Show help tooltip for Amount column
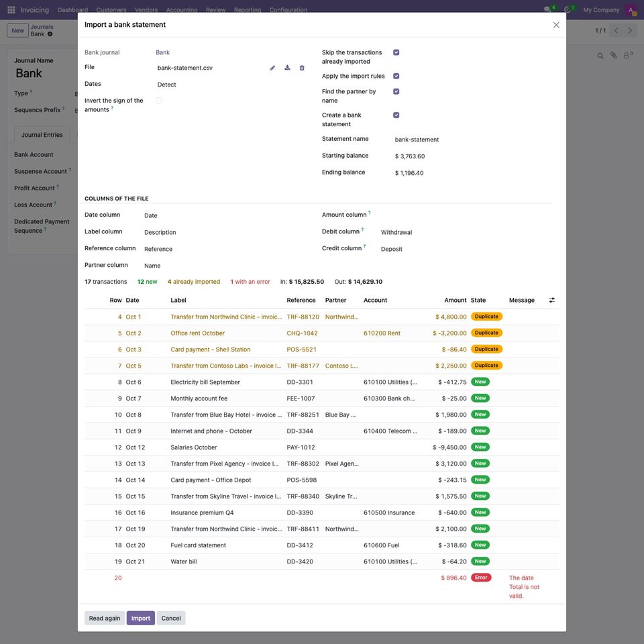 [369, 213]
